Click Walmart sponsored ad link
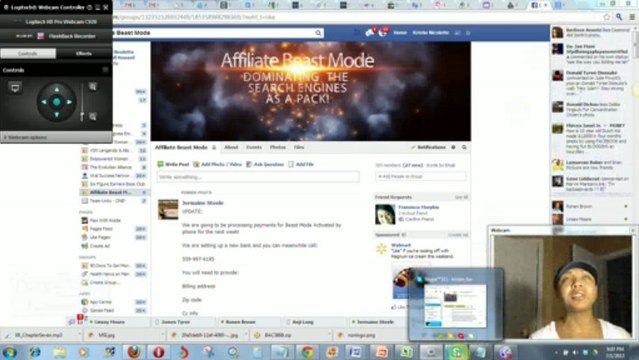Screen dimensions: 639x360 pyautogui.click(x=401, y=245)
